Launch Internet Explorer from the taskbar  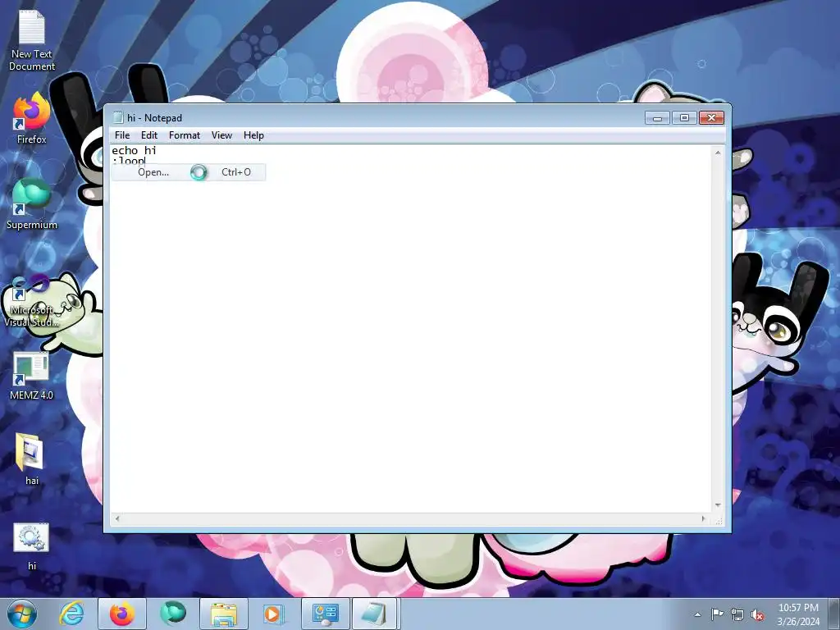coord(71,614)
